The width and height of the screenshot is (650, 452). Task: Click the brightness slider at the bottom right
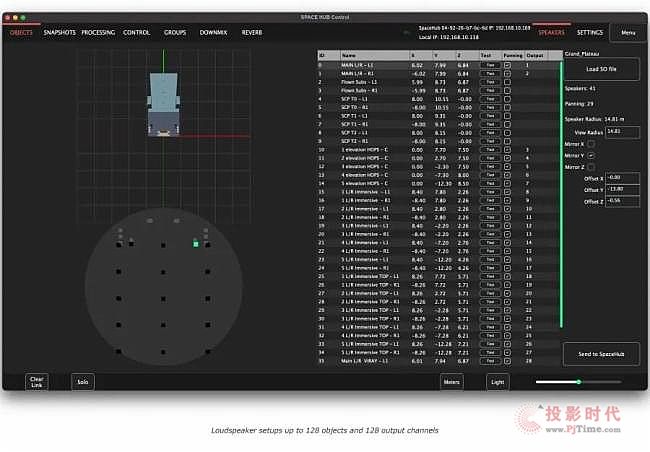pyautogui.click(x=580, y=381)
